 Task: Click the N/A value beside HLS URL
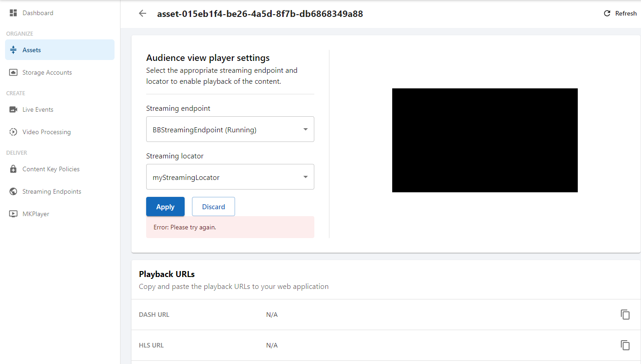pos(272,345)
